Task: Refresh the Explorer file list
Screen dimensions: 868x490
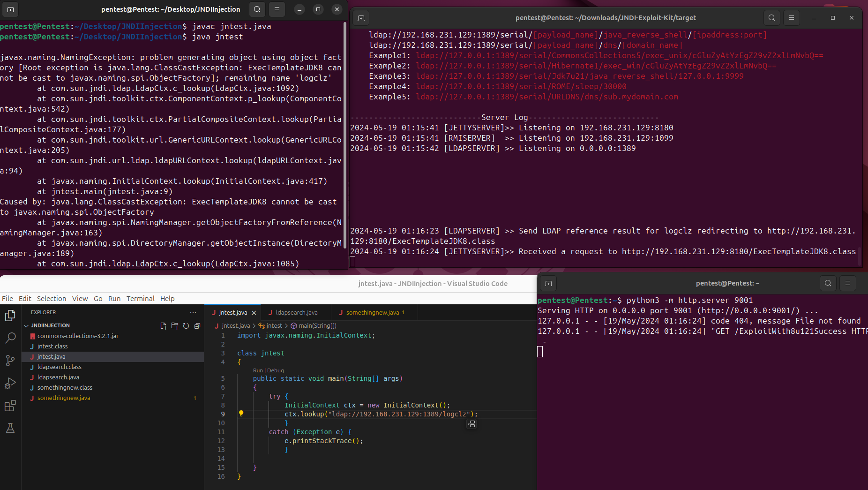Action: pos(186,326)
